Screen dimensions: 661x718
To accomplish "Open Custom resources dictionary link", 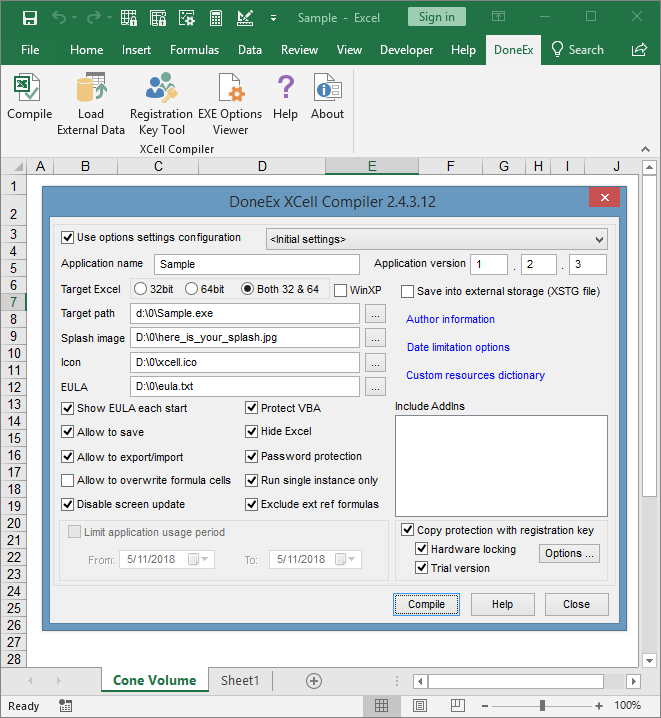I will (476, 375).
